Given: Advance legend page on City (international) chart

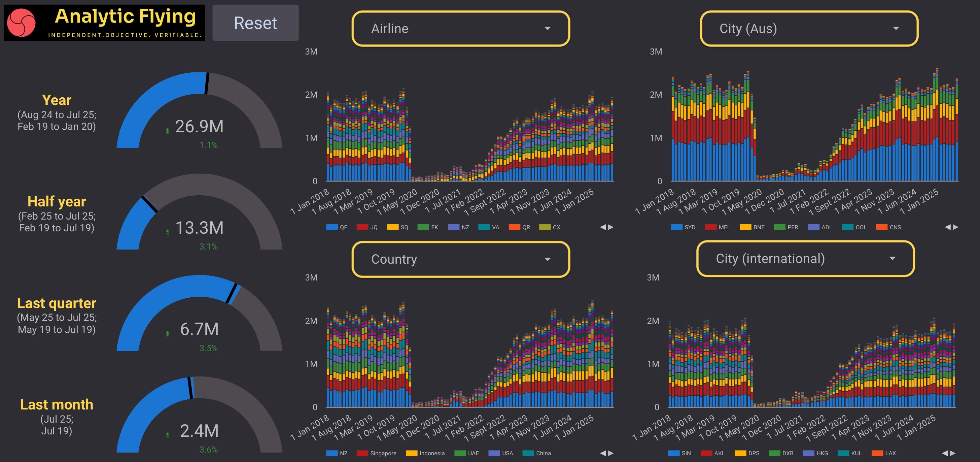Looking at the screenshot, I should point(953,453).
